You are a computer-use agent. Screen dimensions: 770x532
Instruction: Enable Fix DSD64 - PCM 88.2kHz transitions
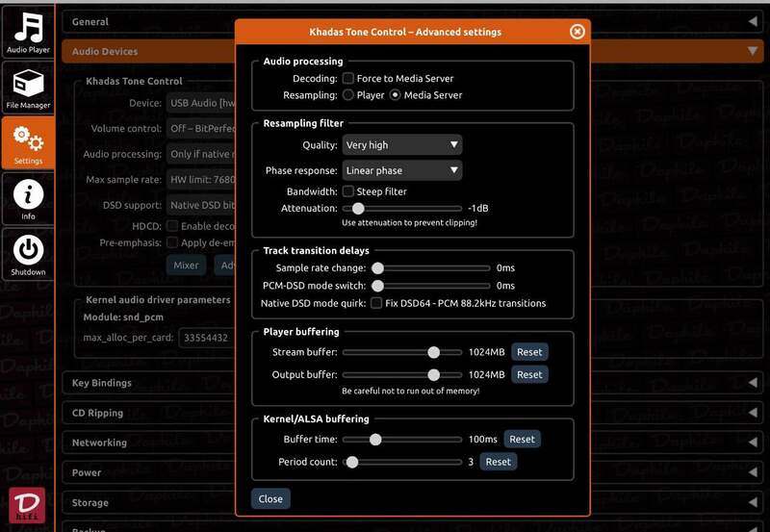[x=376, y=303]
